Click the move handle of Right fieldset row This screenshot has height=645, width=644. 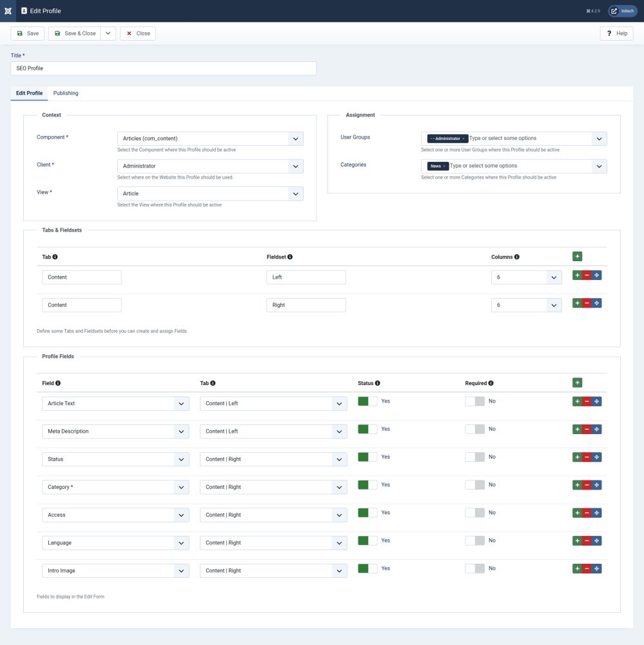[x=597, y=303]
